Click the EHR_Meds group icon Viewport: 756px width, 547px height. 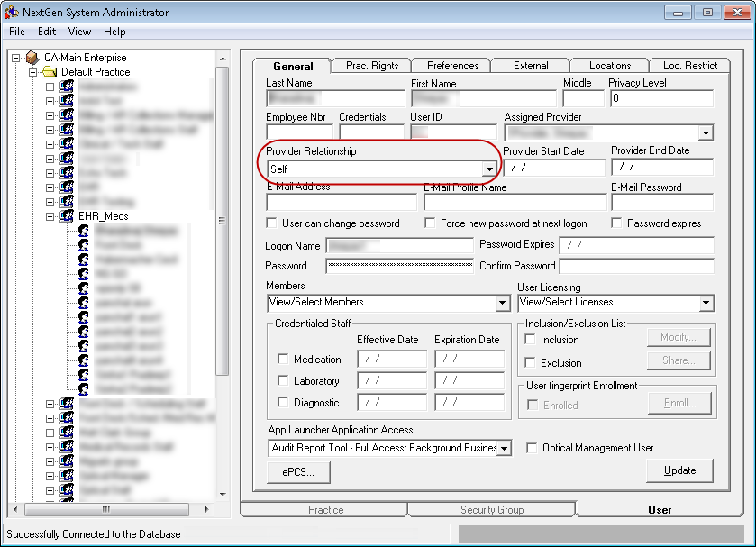[x=67, y=216]
